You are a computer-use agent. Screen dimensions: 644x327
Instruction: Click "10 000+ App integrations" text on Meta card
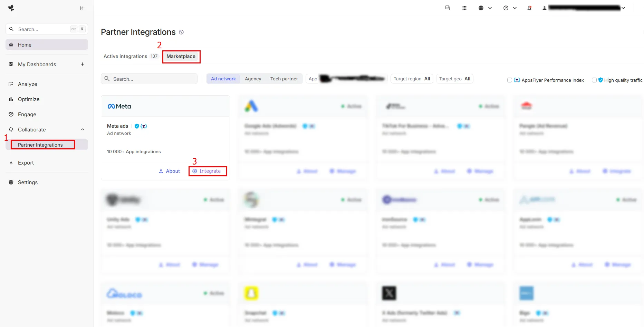[x=134, y=151]
